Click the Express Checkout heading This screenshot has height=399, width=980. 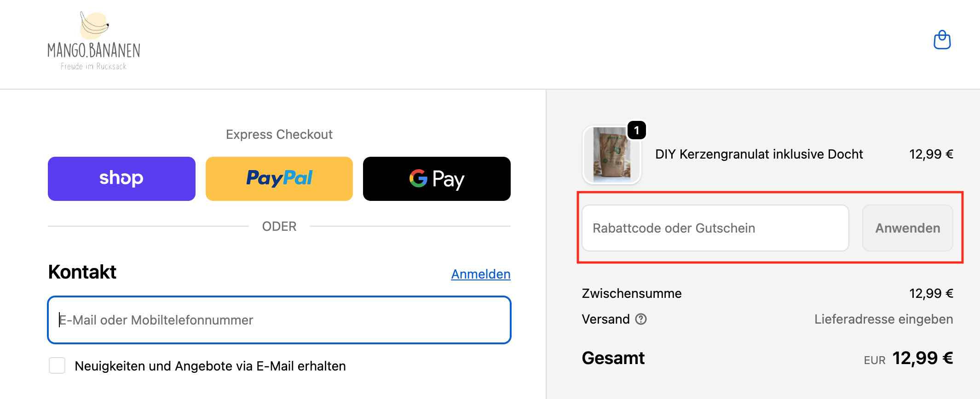(279, 134)
